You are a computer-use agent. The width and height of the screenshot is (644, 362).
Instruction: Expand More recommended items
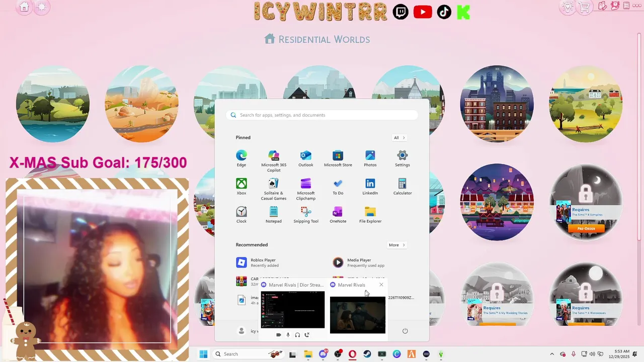click(x=396, y=245)
